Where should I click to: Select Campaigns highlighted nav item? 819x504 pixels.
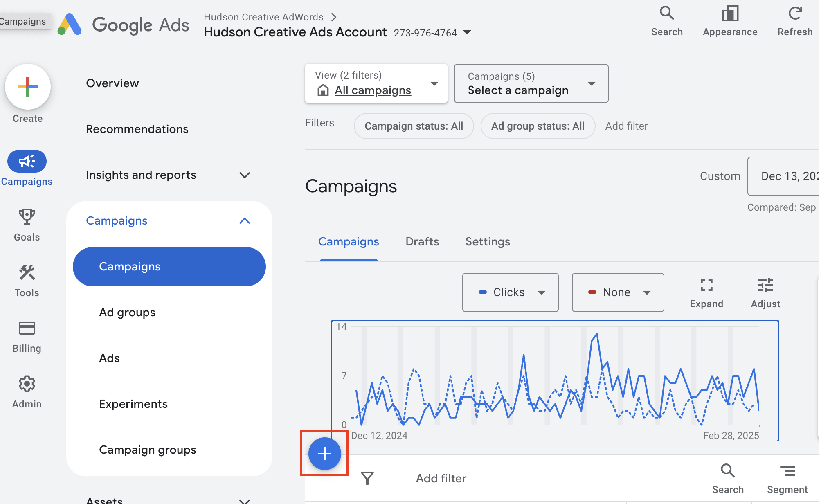pos(169,267)
